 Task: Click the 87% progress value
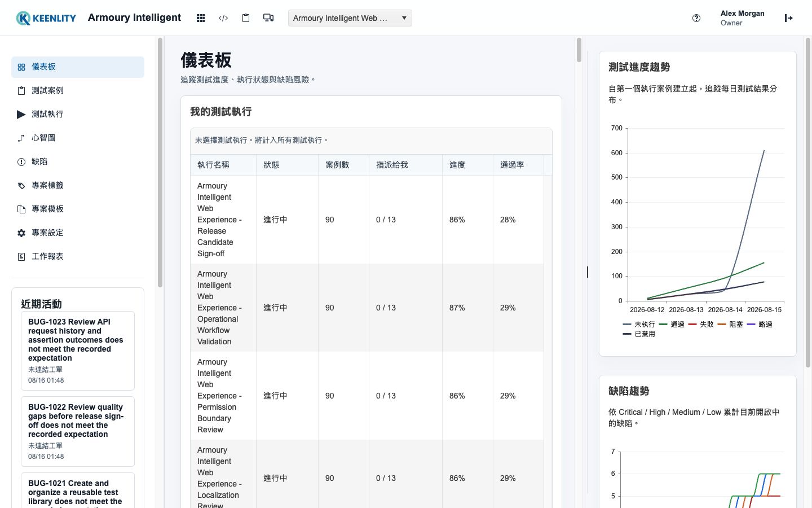457,308
